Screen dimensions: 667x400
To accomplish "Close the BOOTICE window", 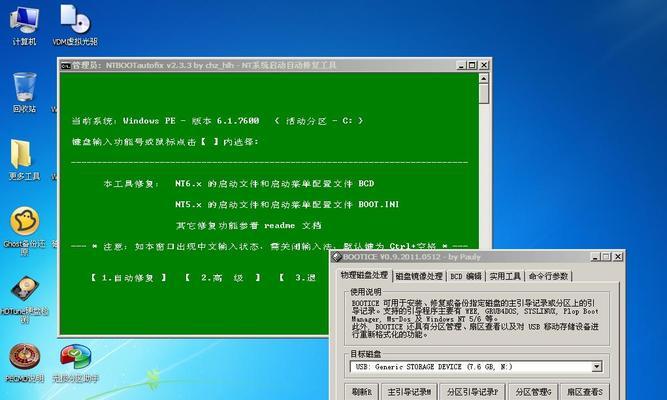I will 618,257.
